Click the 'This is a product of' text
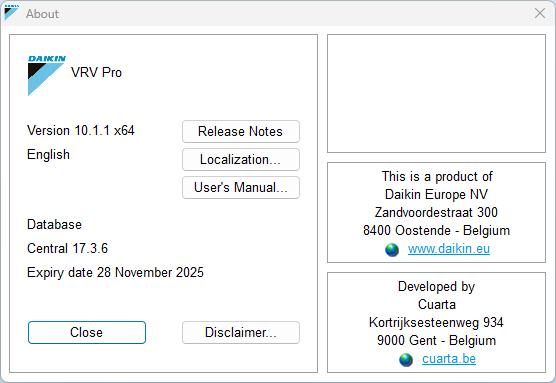 pos(437,177)
